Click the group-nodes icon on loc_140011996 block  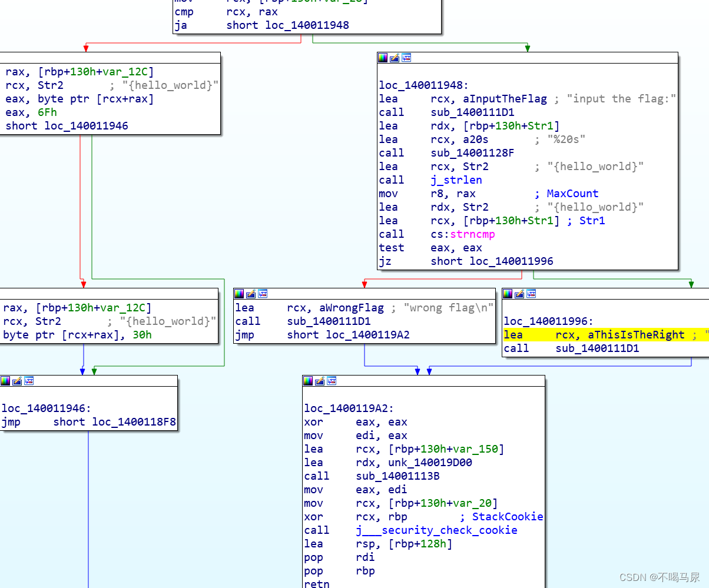click(x=531, y=294)
